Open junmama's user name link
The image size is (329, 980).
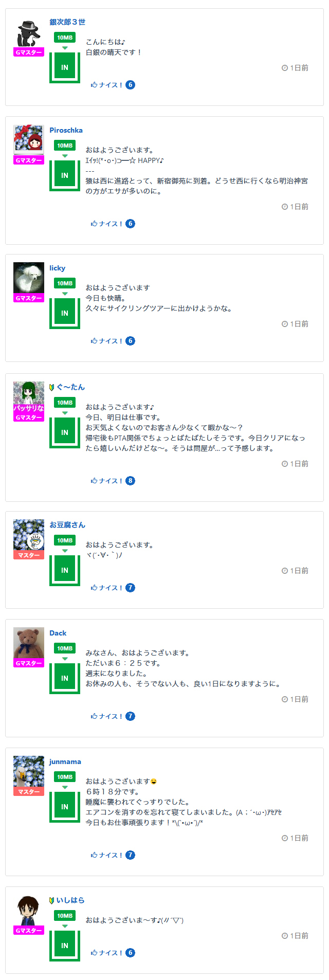point(65,761)
